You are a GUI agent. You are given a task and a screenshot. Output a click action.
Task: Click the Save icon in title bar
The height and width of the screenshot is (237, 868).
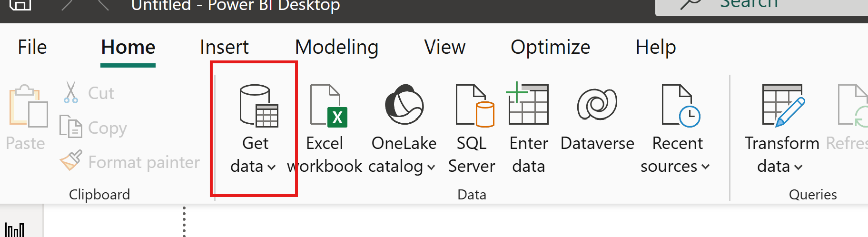20,5
